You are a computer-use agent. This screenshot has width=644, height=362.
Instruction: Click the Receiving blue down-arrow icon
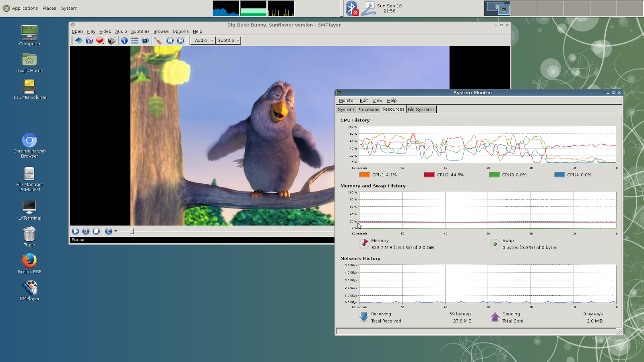pyautogui.click(x=364, y=317)
